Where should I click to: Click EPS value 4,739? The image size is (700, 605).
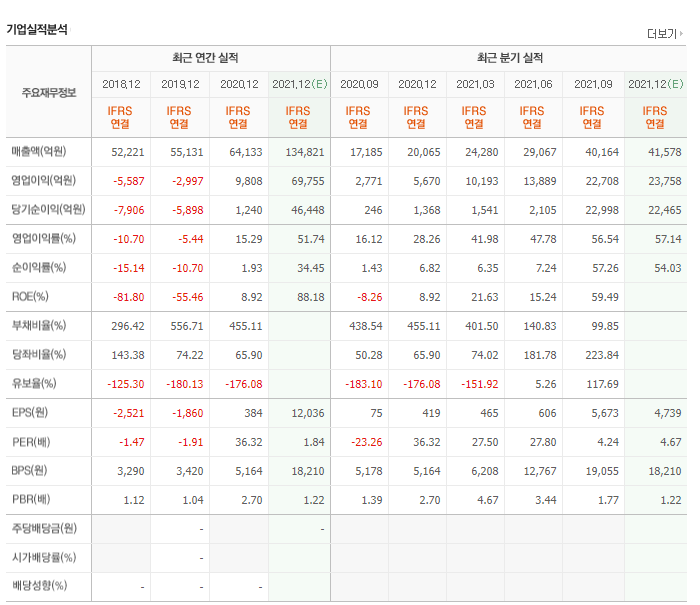[x=668, y=413]
